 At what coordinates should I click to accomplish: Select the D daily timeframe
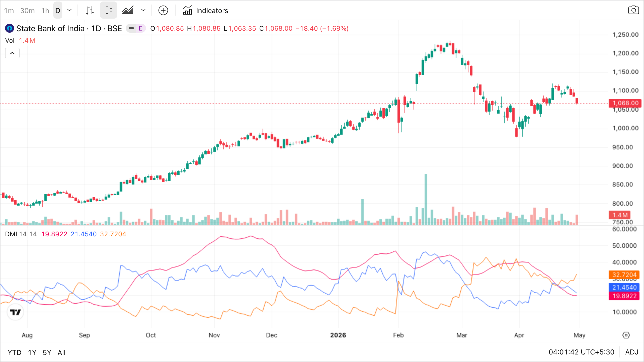(x=58, y=11)
